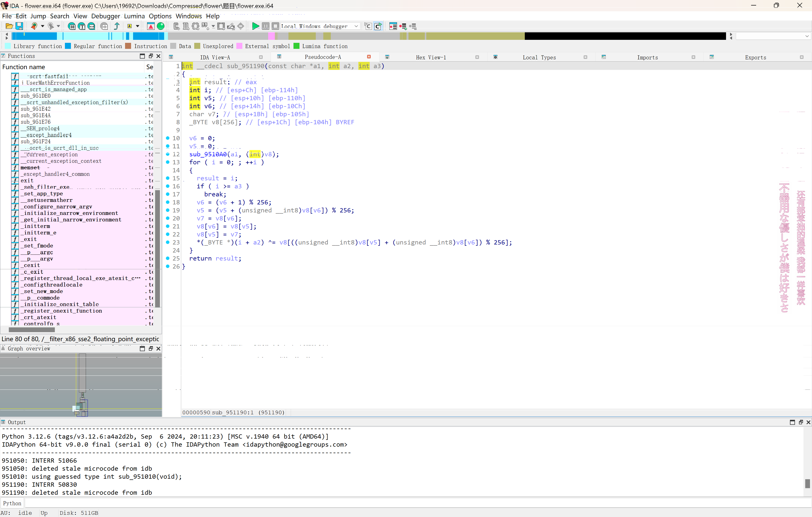The image size is (812, 517).
Task: Expand the Imports panel tab
Action: 647,57
